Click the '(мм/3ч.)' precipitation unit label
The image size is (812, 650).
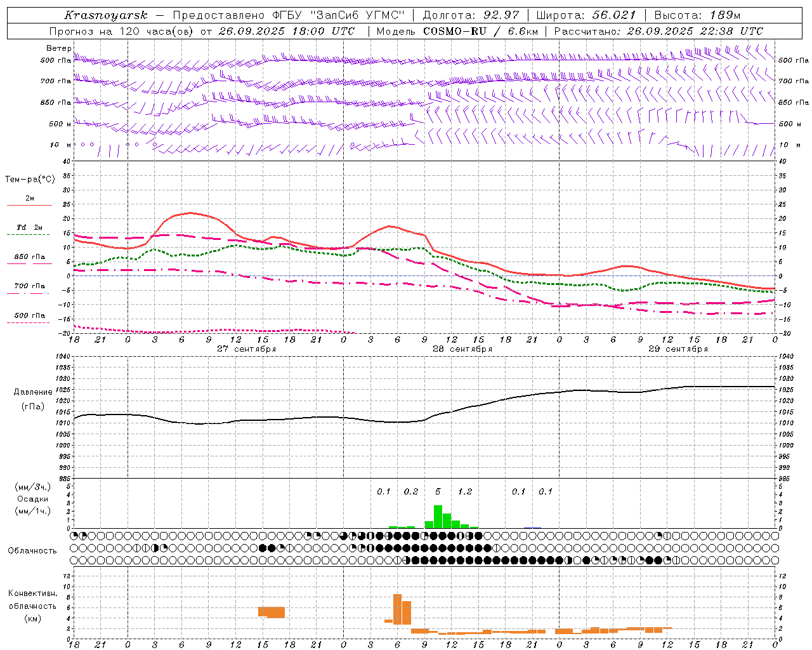click(x=33, y=487)
